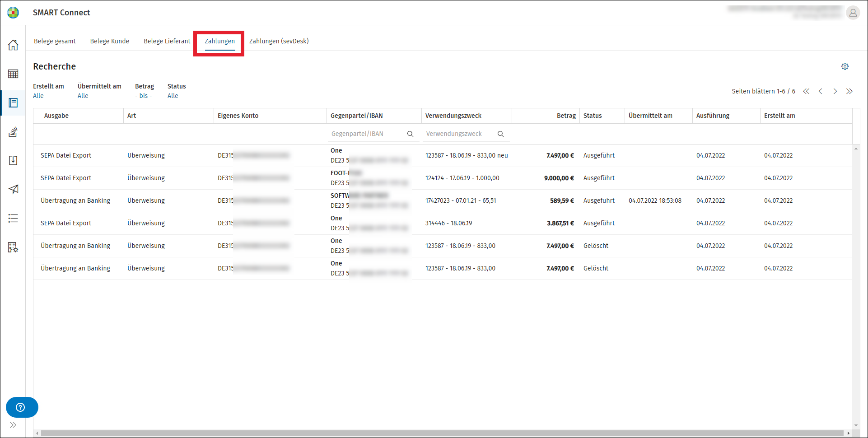Open Erstellt am filter 'Alle'
The image size is (868, 438).
coord(38,96)
